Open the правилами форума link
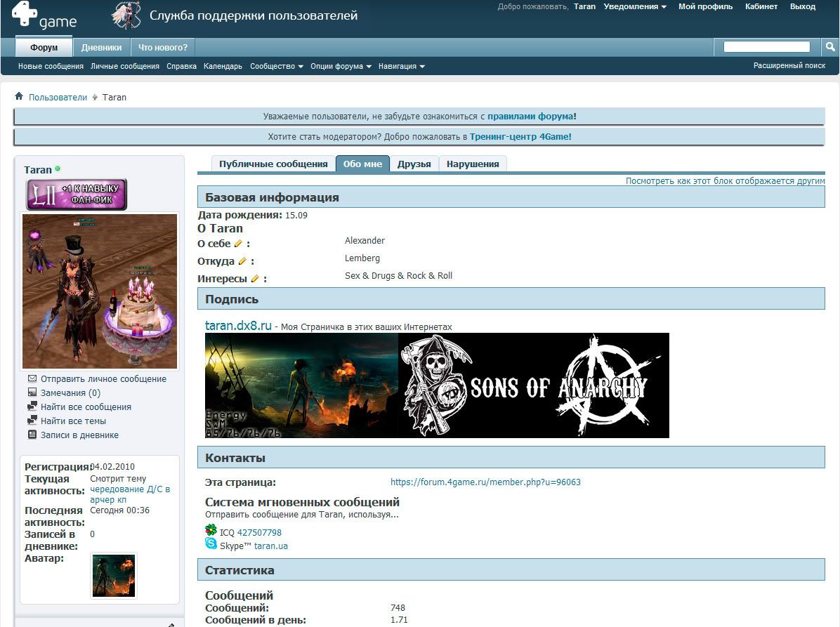The width and height of the screenshot is (840, 627). 530,116
